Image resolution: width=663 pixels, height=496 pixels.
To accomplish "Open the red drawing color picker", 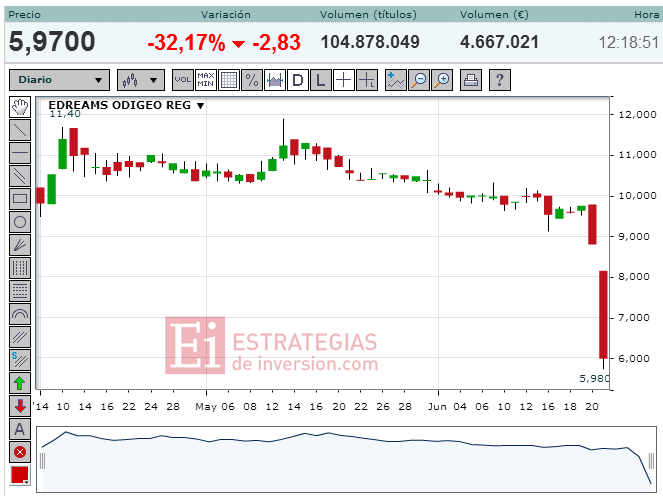I will point(20,475).
